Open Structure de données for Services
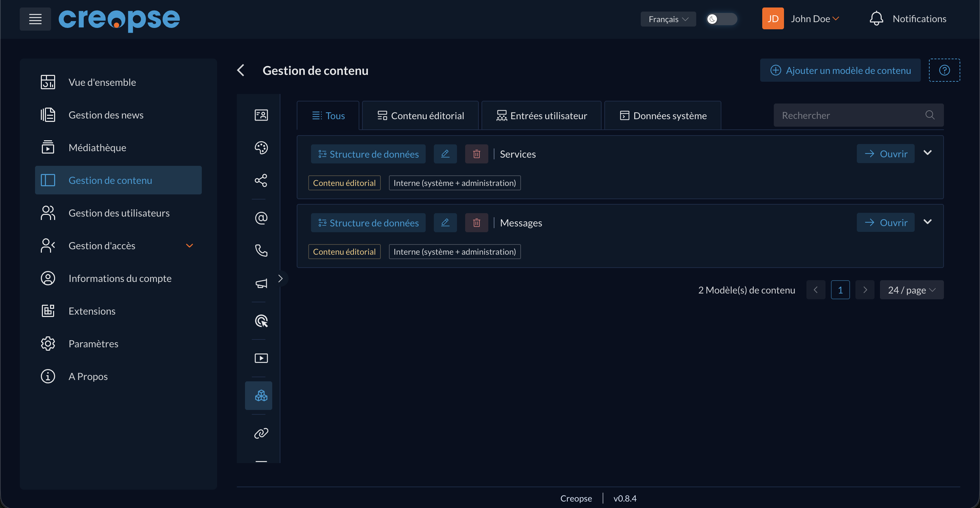 click(368, 154)
